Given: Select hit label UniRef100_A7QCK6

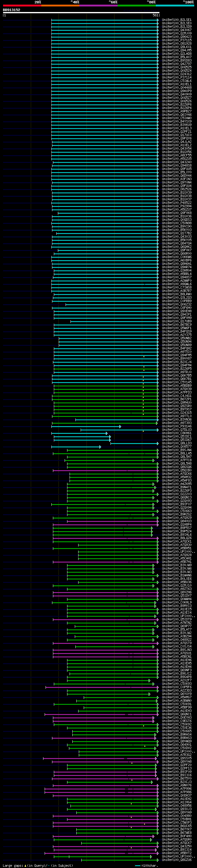Looking at the screenshot, I should point(177,474).
